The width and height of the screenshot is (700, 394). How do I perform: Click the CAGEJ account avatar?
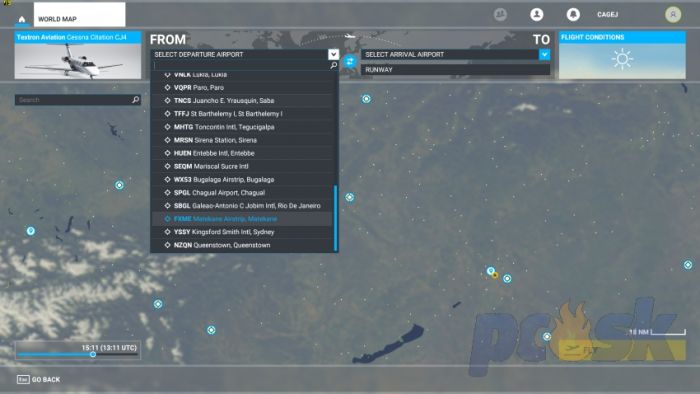[x=673, y=15]
